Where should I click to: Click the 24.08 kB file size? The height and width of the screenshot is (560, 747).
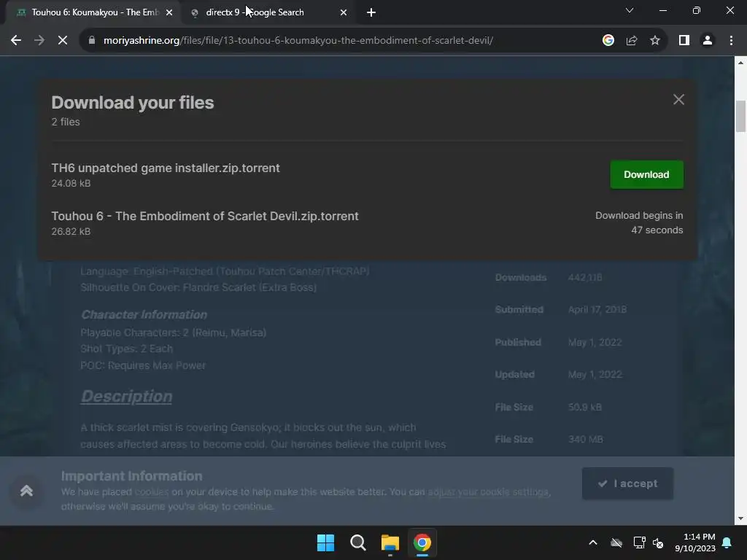click(71, 183)
